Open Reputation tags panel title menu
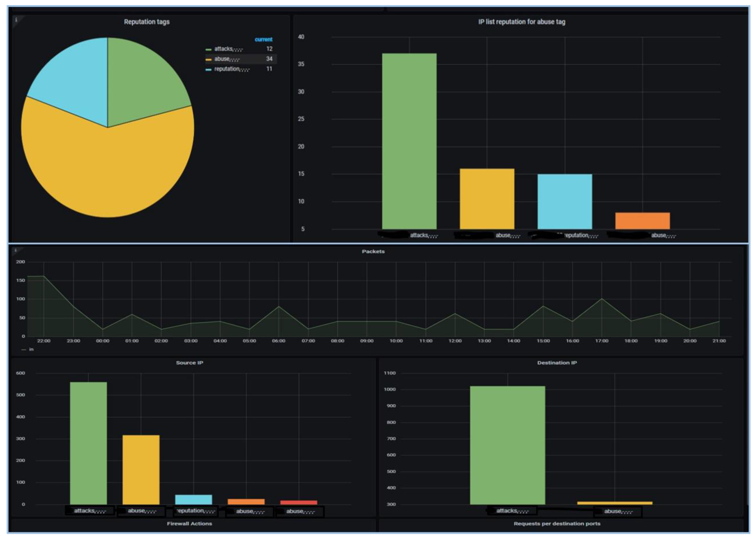The height and width of the screenshot is (538, 756). point(147,22)
